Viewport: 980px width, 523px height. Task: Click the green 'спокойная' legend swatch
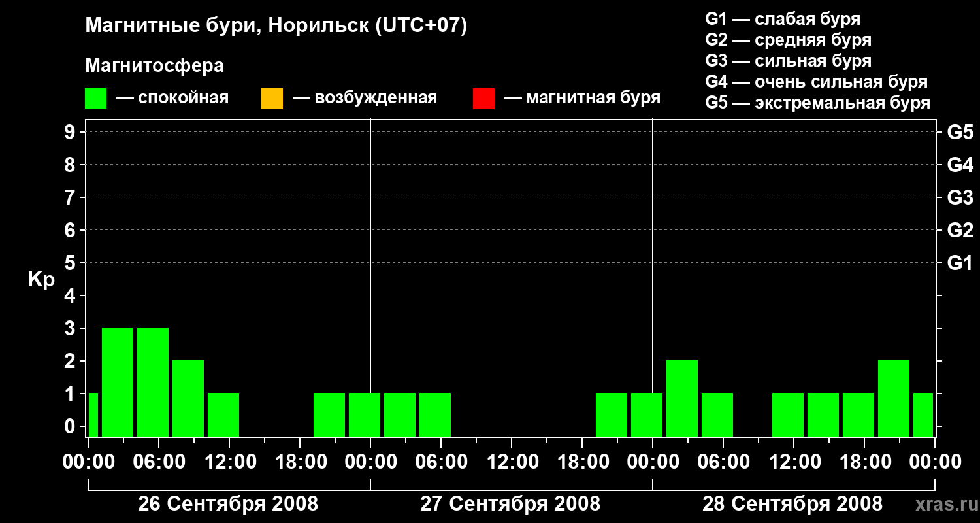[95, 99]
